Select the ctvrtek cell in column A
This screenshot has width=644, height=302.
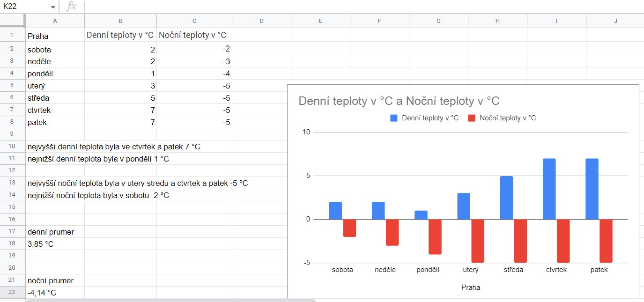pos(55,110)
